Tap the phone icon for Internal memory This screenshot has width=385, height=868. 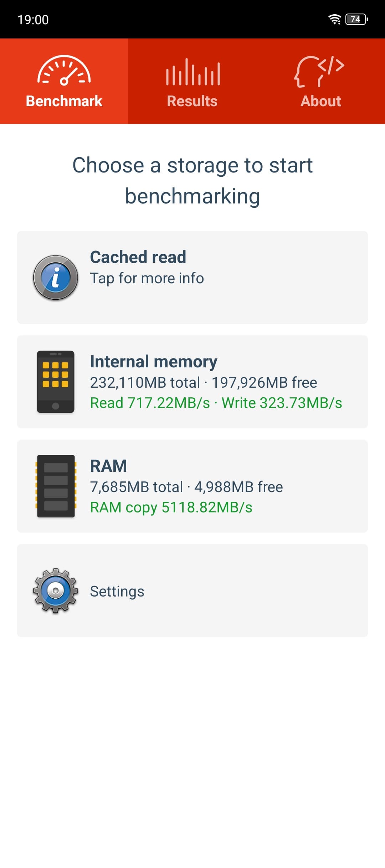pos(56,382)
